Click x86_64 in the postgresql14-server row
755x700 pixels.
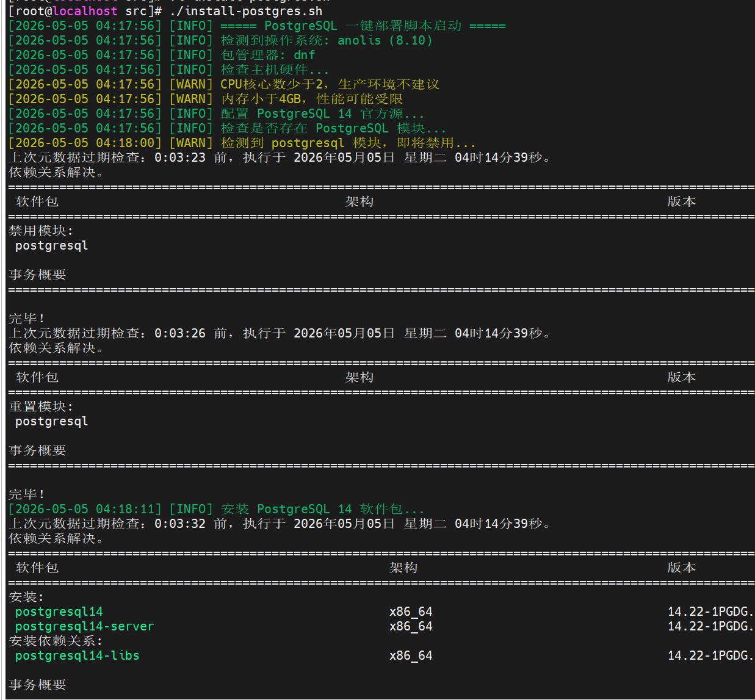point(411,626)
